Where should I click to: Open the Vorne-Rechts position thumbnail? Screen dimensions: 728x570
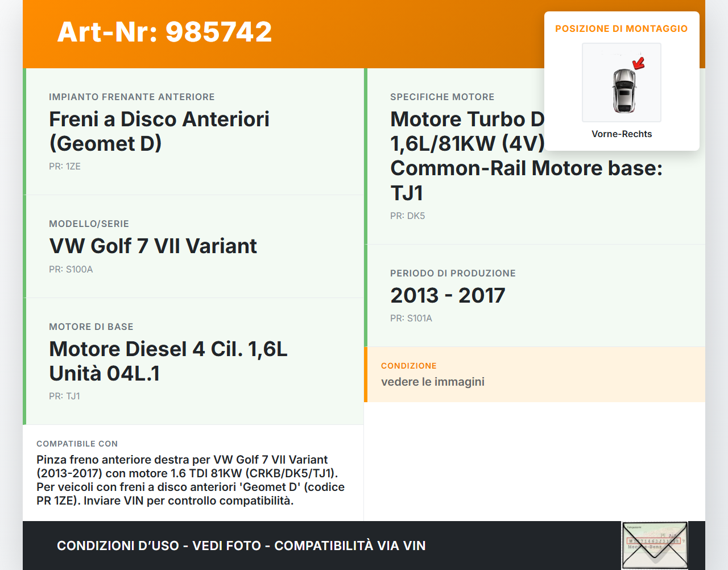[x=621, y=91]
